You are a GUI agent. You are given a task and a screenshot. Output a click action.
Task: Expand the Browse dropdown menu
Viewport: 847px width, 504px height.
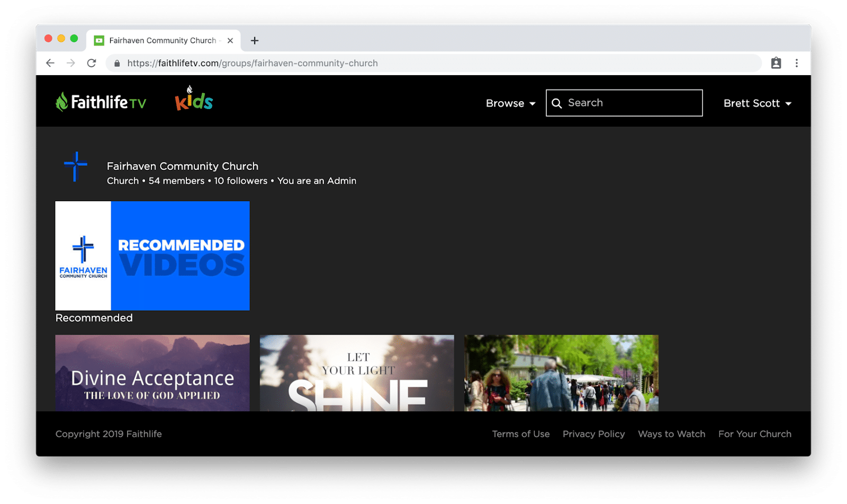(x=511, y=103)
